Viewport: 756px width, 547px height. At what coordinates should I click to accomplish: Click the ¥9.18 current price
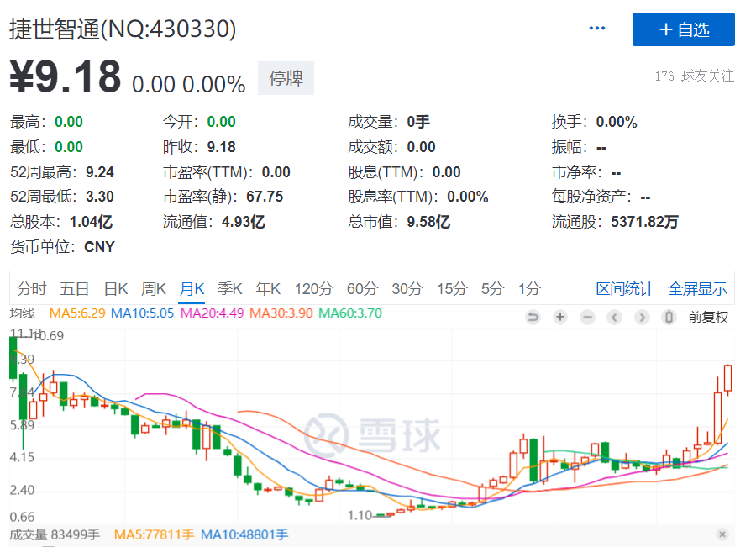point(65,76)
